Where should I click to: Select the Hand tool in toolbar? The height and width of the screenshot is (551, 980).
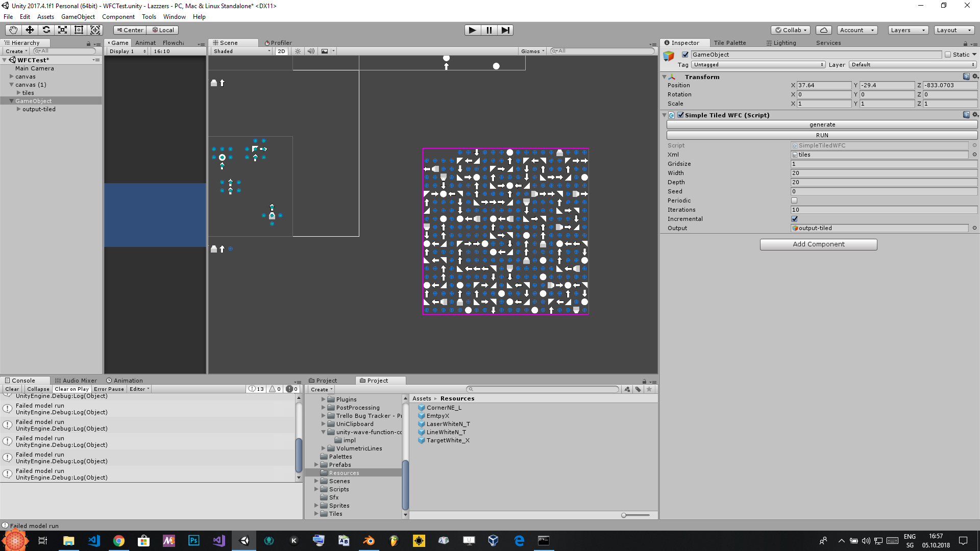13,30
